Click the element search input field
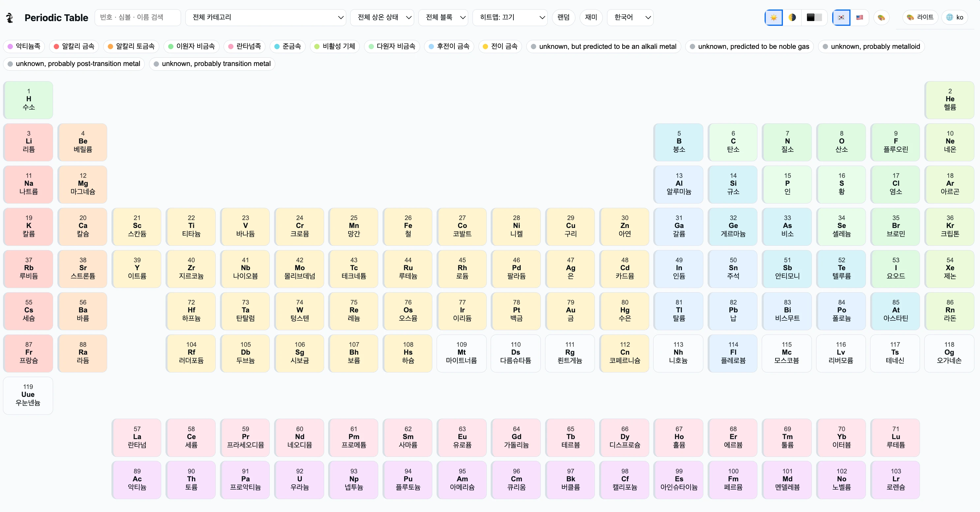 click(x=137, y=17)
